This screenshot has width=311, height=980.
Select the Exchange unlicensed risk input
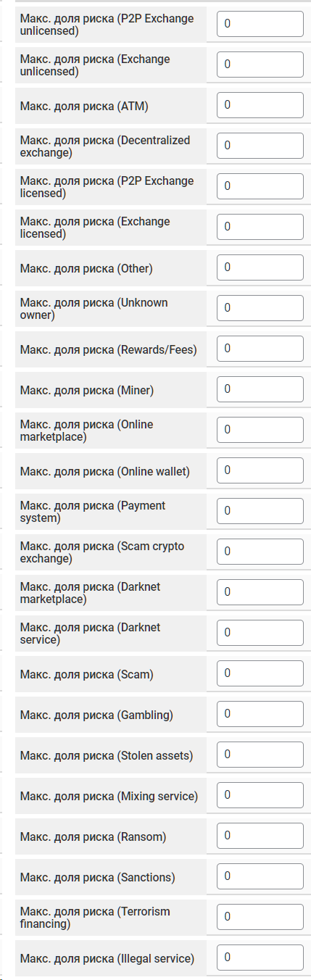(x=260, y=65)
